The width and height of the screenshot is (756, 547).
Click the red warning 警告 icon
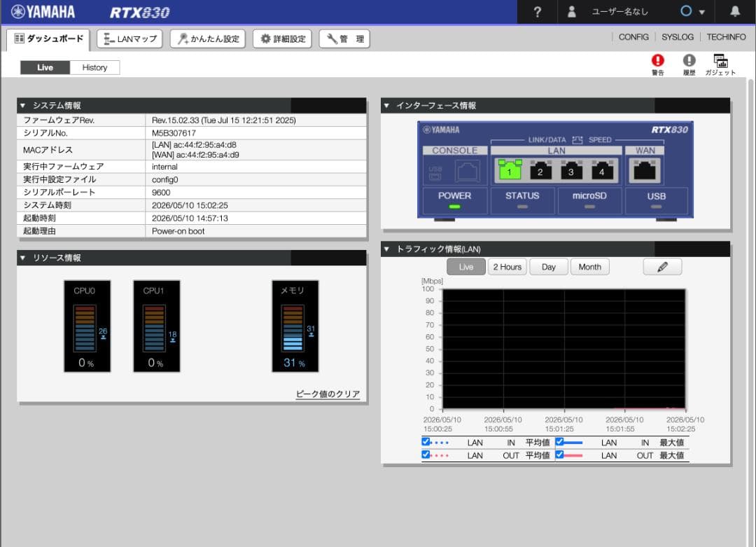(x=657, y=64)
